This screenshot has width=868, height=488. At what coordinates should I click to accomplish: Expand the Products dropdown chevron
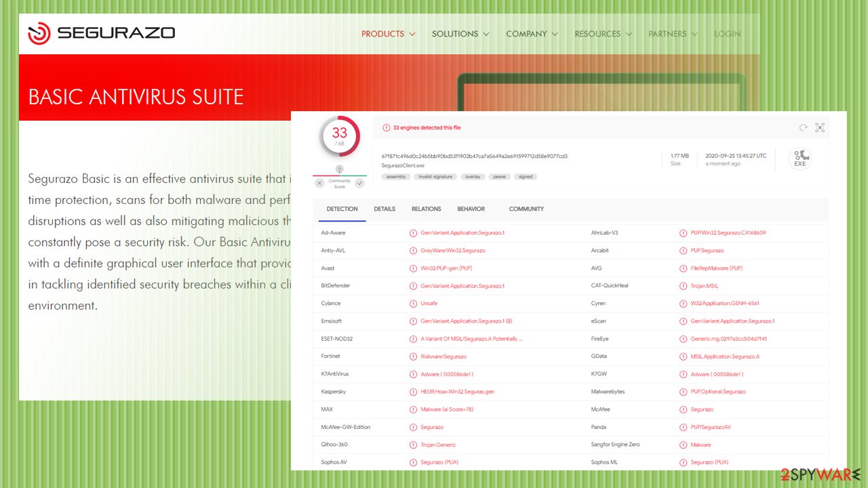click(412, 34)
